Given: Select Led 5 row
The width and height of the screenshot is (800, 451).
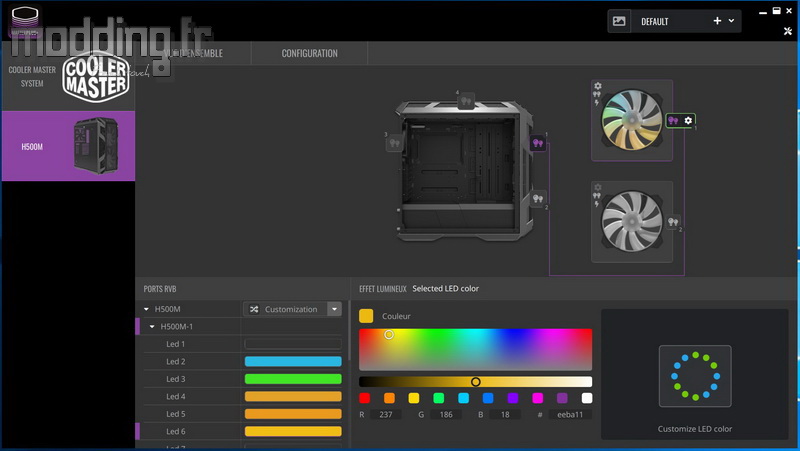Looking at the screenshot, I should [x=242, y=414].
